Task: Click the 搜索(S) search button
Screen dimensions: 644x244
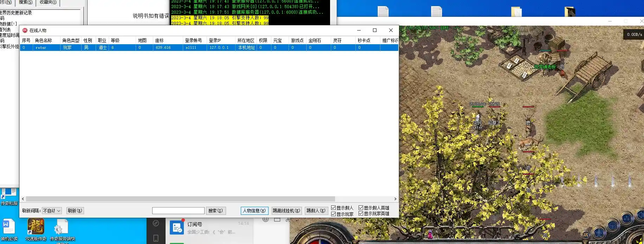Action: coord(216,211)
